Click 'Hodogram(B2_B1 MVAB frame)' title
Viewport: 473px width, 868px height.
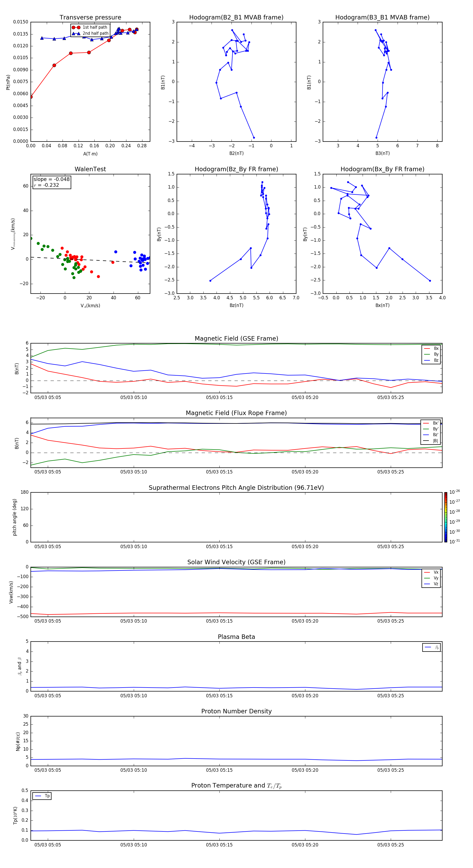pyautogui.click(x=236, y=18)
